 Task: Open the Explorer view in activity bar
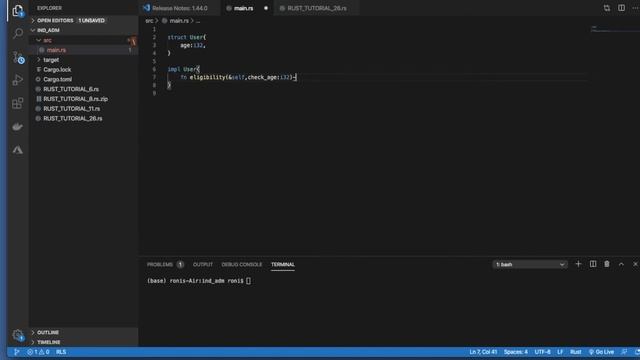click(x=18, y=11)
